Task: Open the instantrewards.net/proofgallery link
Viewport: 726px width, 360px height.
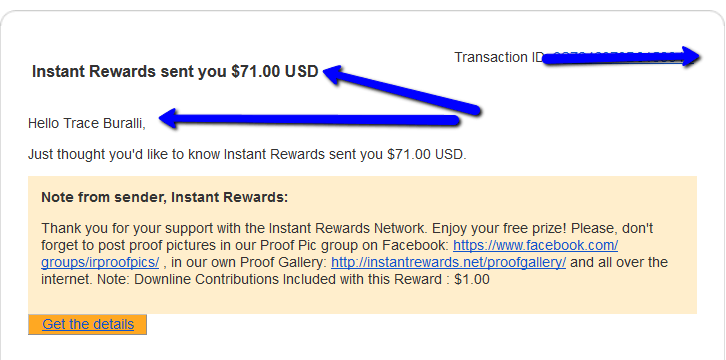Action: point(448,262)
